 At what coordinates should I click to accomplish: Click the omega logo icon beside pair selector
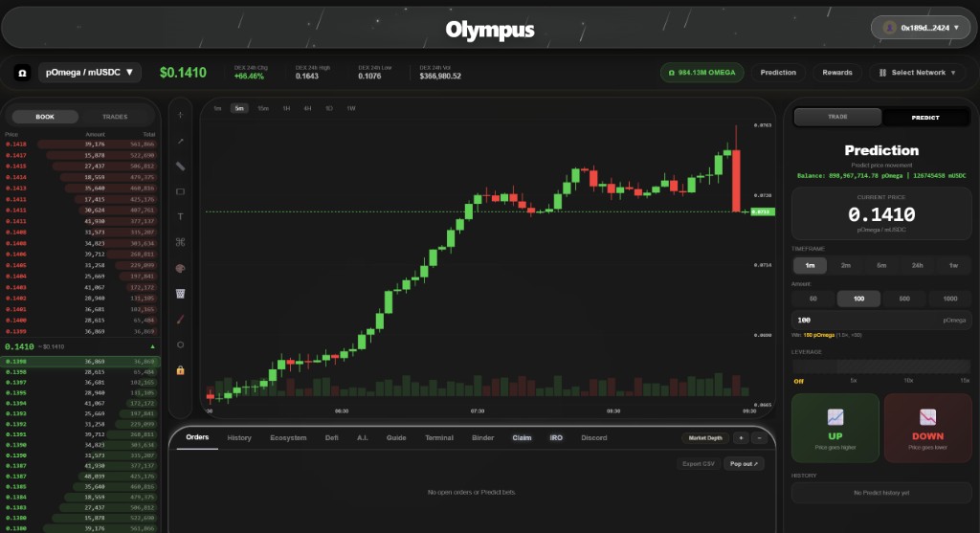pyautogui.click(x=22, y=73)
